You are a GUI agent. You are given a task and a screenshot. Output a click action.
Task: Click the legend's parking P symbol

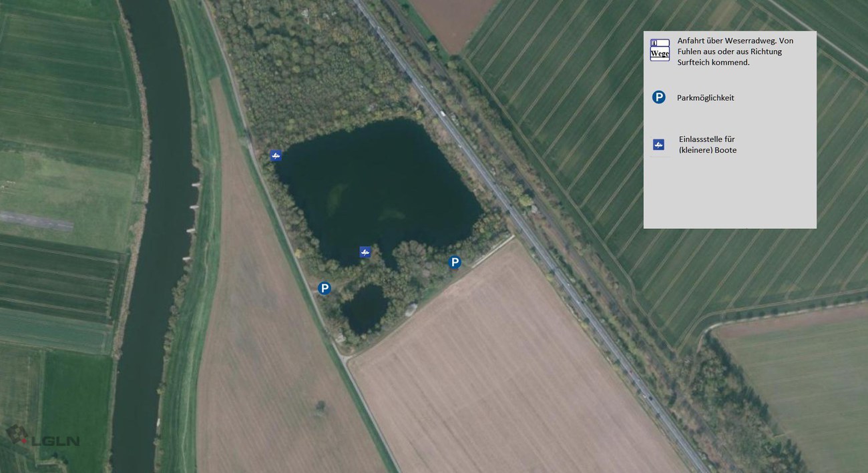click(x=659, y=97)
